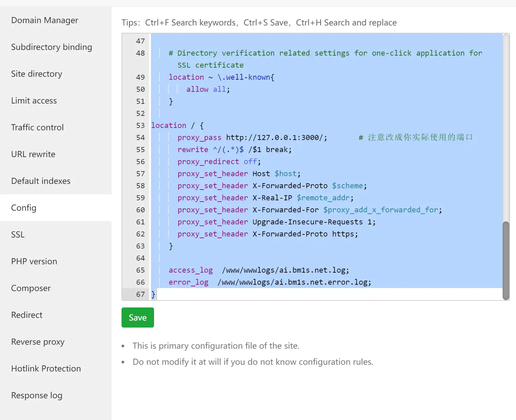Click 'location / {' on line 53

pos(177,125)
